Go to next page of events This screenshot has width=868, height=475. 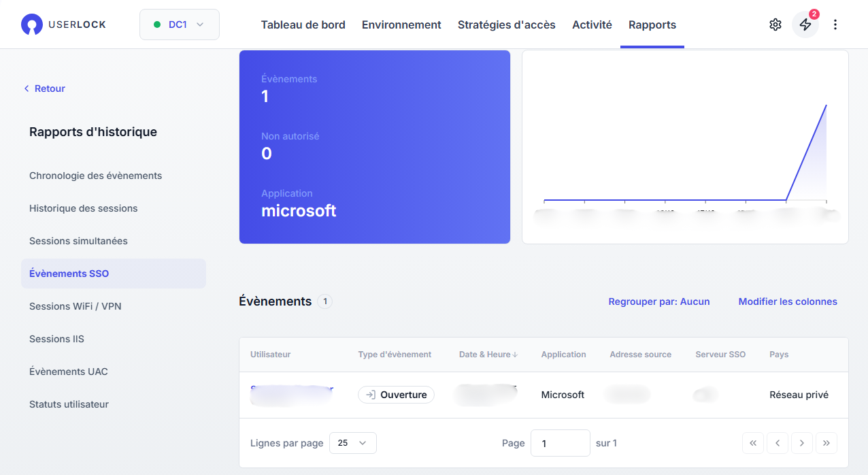coord(802,443)
